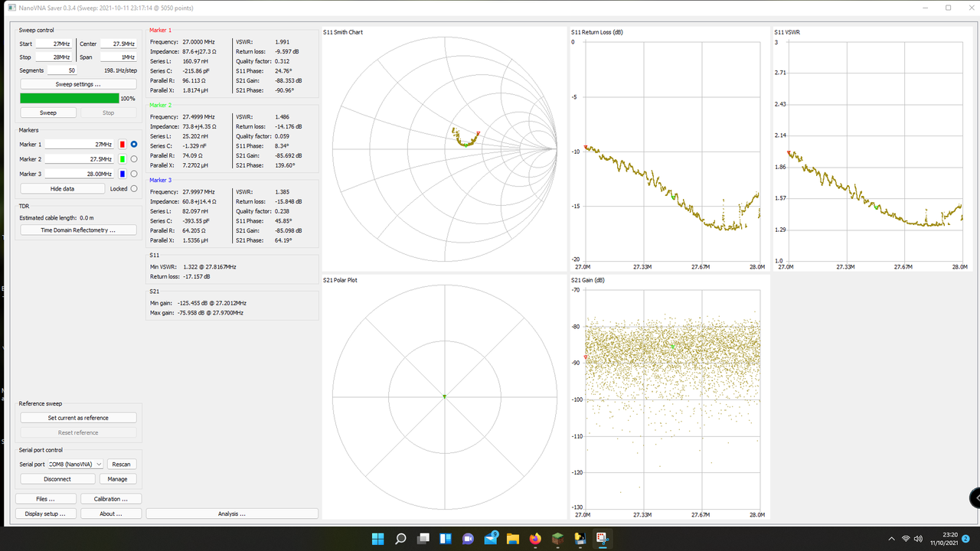The width and height of the screenshot is (980, 551).
Task: Select the Marker 3 radio button
Action: pos(134,174)
